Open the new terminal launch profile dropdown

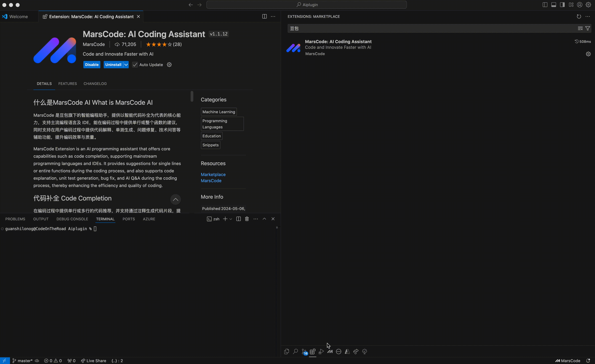click(231, 219)
